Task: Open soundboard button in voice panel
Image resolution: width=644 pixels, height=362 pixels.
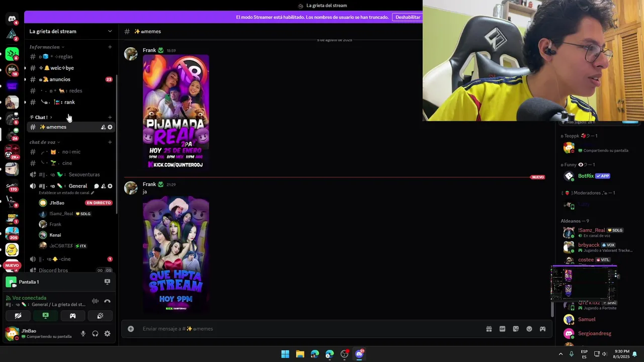Action: pyautogui.click(x=100, y=316)
